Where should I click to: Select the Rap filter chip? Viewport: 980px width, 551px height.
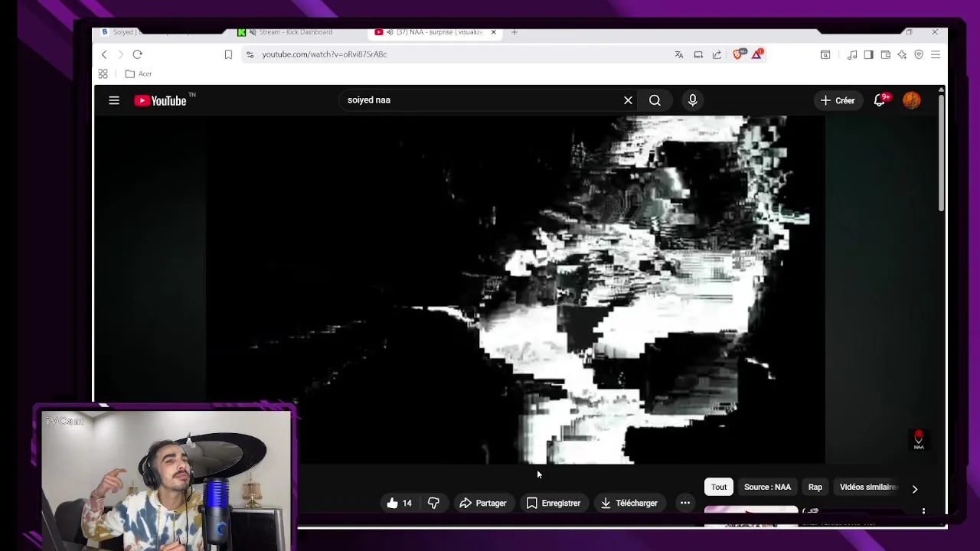[815, 487]
